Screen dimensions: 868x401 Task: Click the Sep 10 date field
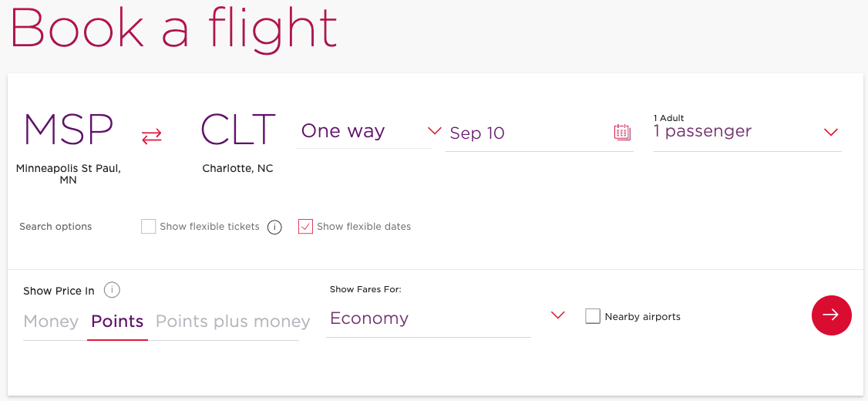[524, 133]
